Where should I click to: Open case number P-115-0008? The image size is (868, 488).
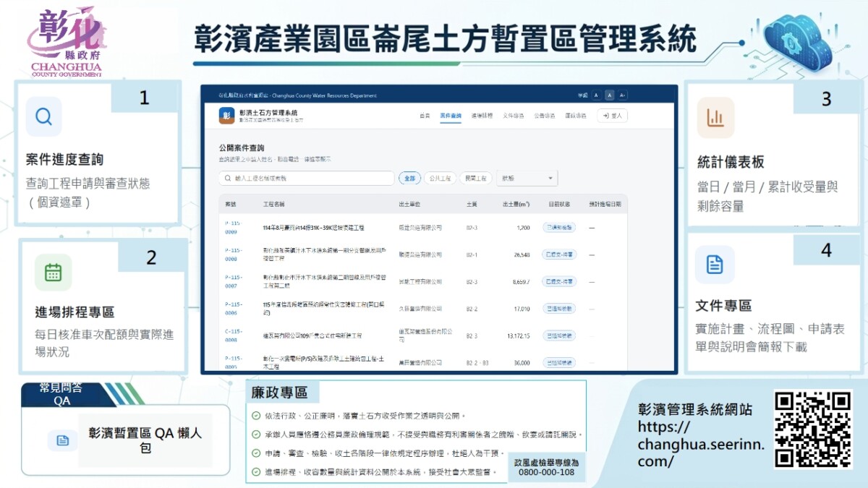pos(232,254)
